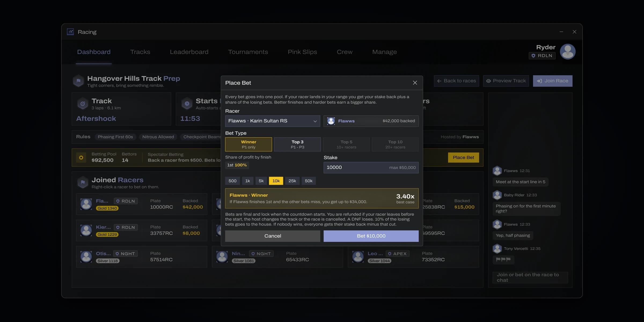Switch to the Tracks tab
The height and width of the screenshot is (322, 644).
tap(140, 52)
